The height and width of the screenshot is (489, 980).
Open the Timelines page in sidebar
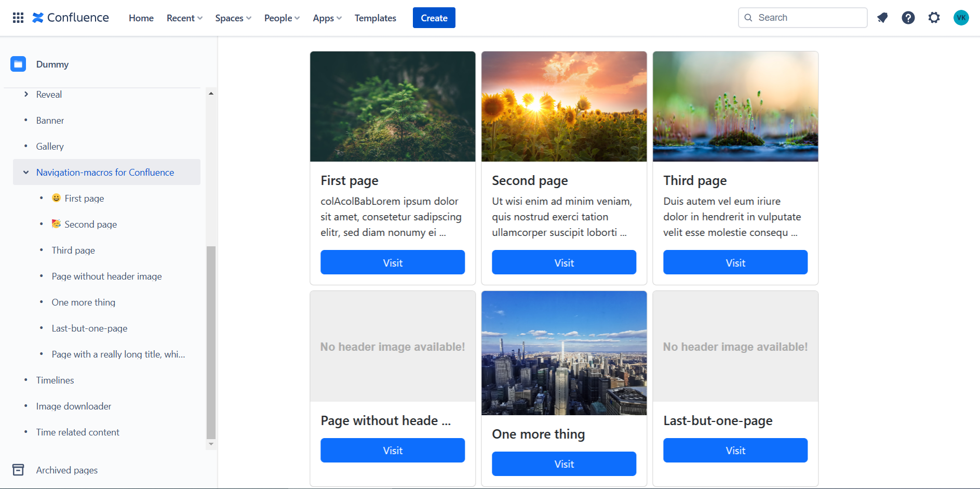click(55, 380)
